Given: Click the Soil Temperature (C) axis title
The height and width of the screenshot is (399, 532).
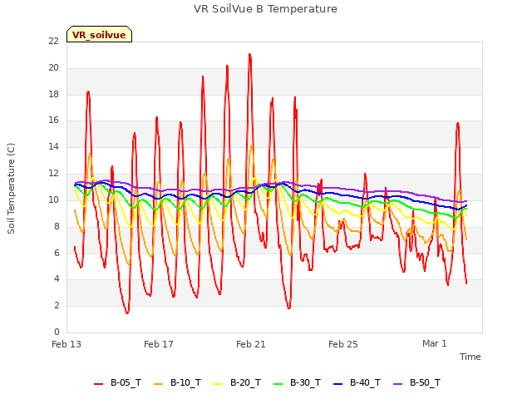Looking at the screenshot, I should (x=11, y=189).
